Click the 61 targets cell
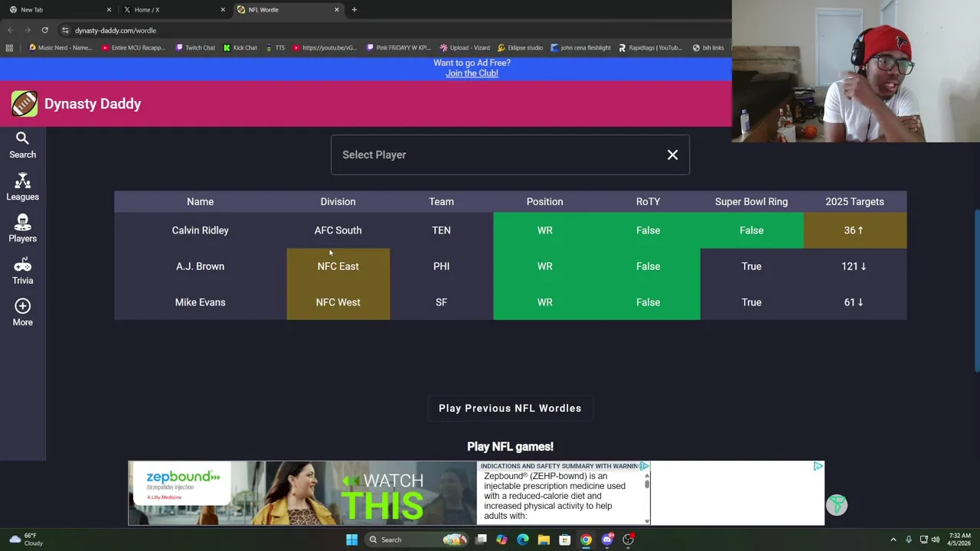This screenshot has width=980, height=551. click(x=854, y=302)
